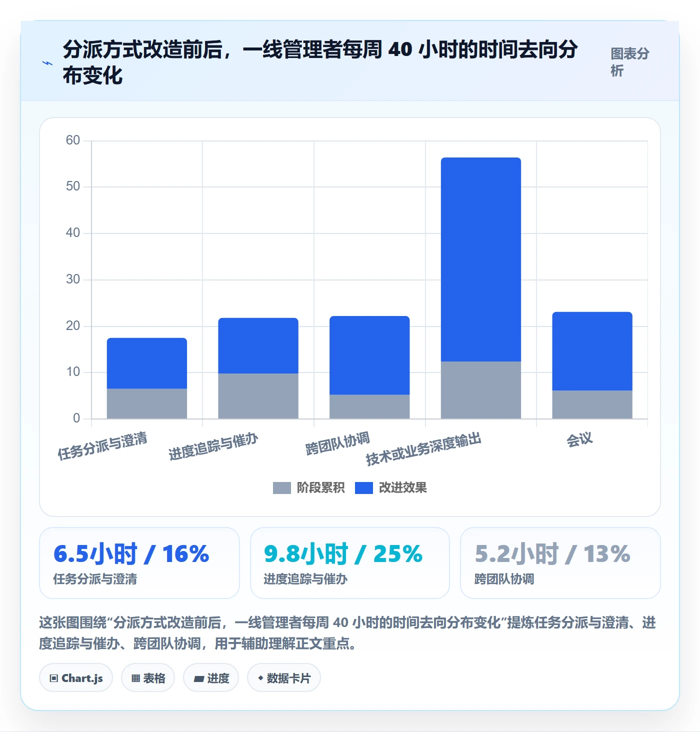Screen dimensions: 700x732
Task: Open the 5.2小时 / 13% data card
Action: (560, 563)
